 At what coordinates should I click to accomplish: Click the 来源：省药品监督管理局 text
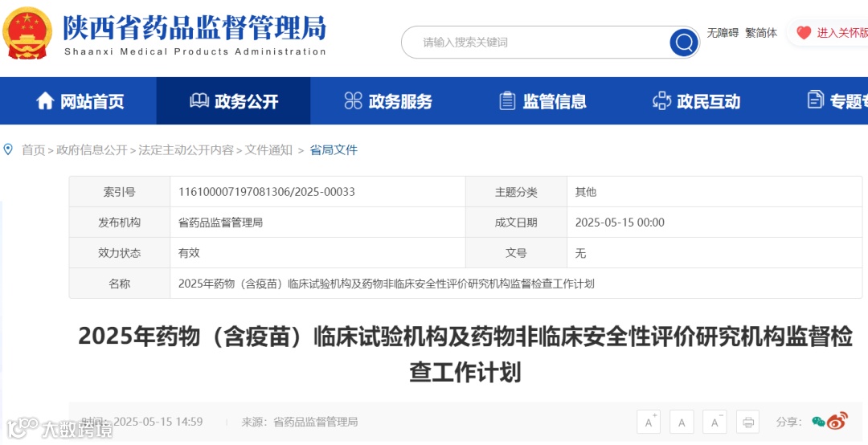coord(300,422)
